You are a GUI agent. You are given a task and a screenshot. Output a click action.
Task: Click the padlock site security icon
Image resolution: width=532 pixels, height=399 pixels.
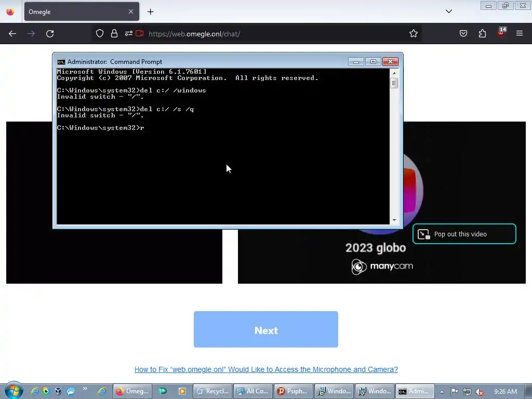[x=114, y=33]
